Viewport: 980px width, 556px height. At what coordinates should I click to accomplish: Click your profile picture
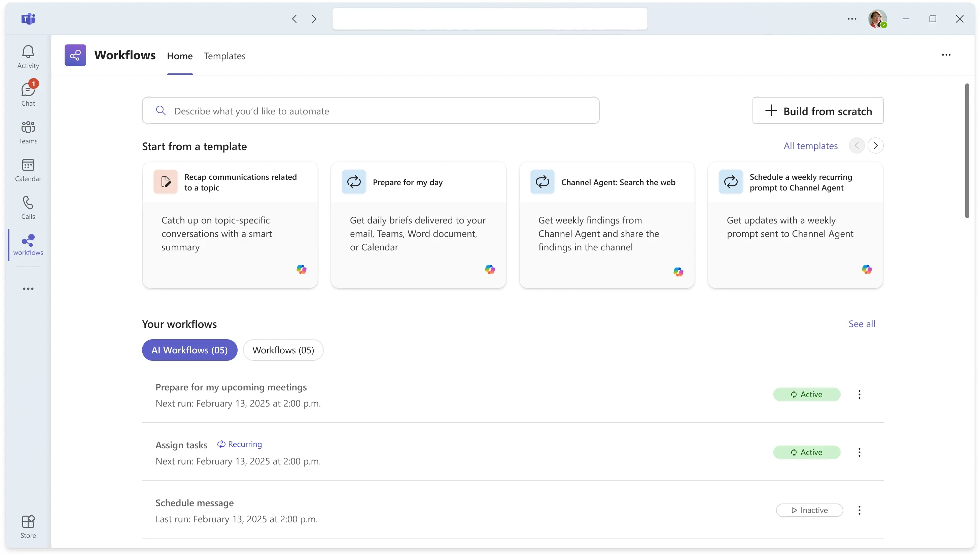878,19
